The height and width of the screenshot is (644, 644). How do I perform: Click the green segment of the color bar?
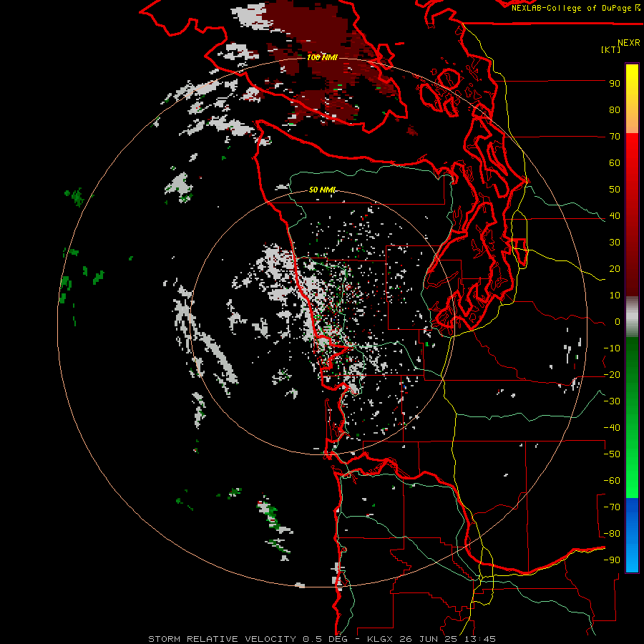632,417
